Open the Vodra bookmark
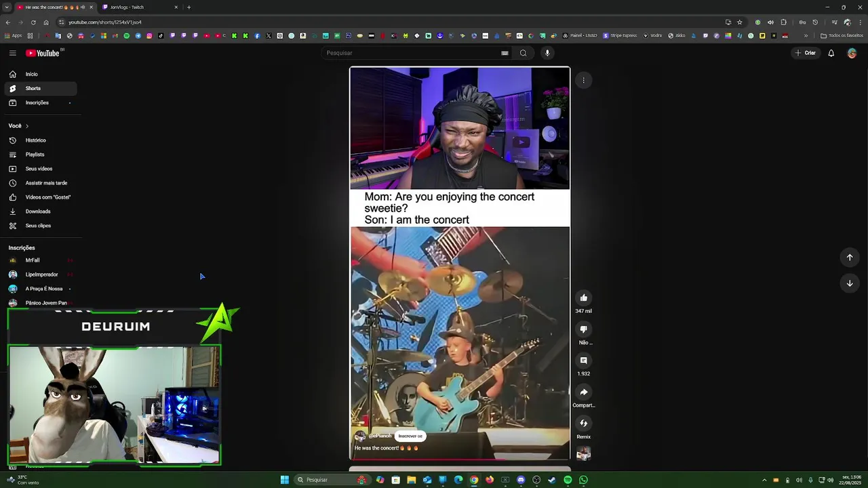This screenshot has width=868, height=488. click(x=652, y=36)
